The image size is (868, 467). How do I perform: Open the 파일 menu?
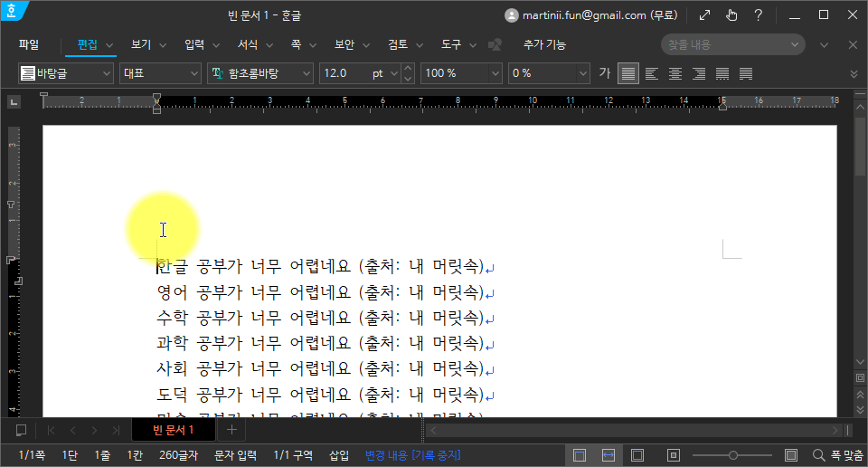29,44
